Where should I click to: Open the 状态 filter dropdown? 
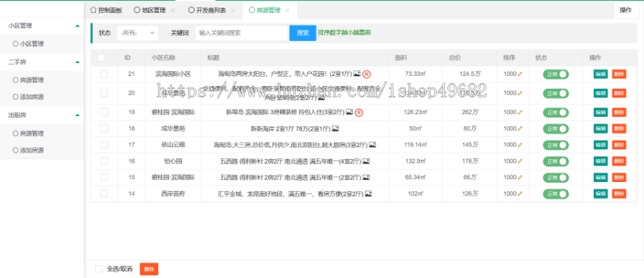pos(137,33)
